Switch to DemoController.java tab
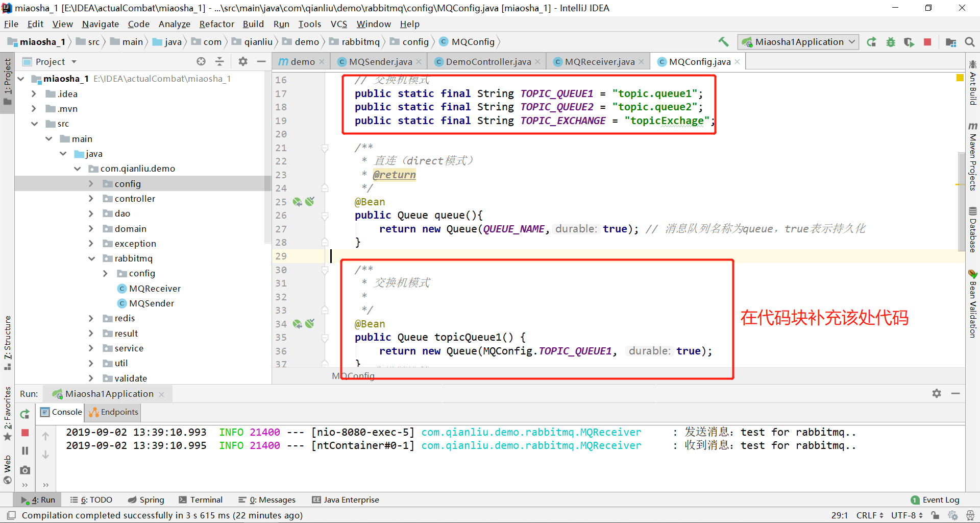 click(488, 61)
